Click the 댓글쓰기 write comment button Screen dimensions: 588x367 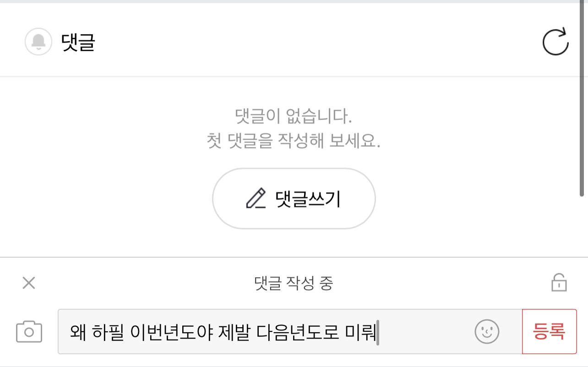click(294, 198)
